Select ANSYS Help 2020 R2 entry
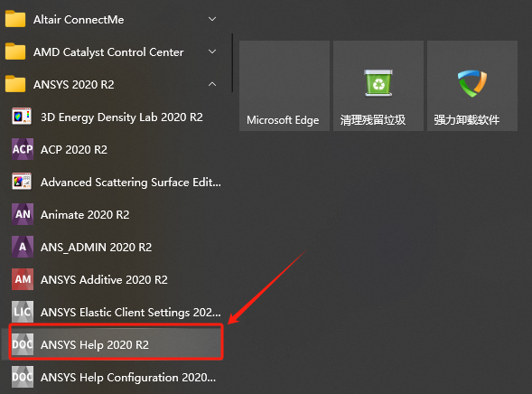532x394 pixels. coord(116,342)
